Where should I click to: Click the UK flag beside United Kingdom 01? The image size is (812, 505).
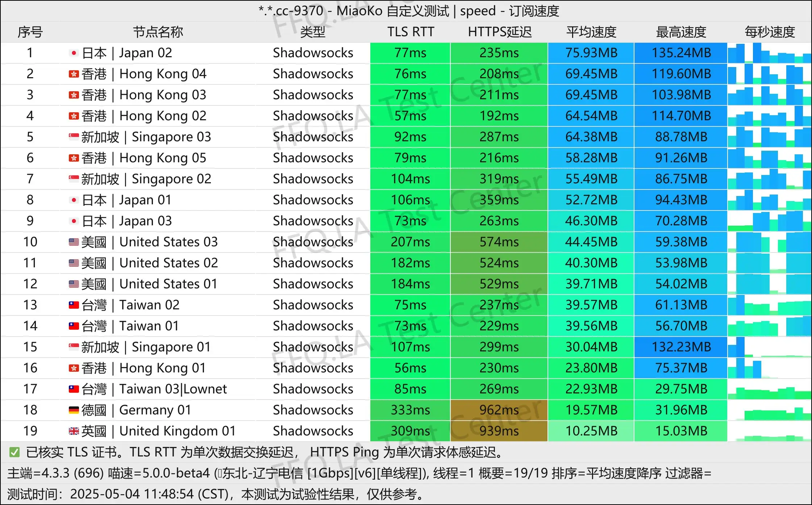[74, 431]
